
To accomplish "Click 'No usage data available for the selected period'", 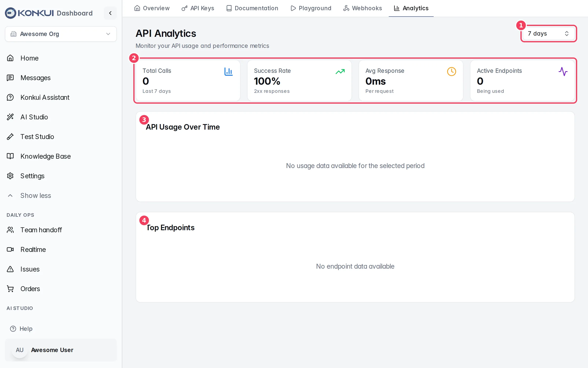I will tap(355, 166).
